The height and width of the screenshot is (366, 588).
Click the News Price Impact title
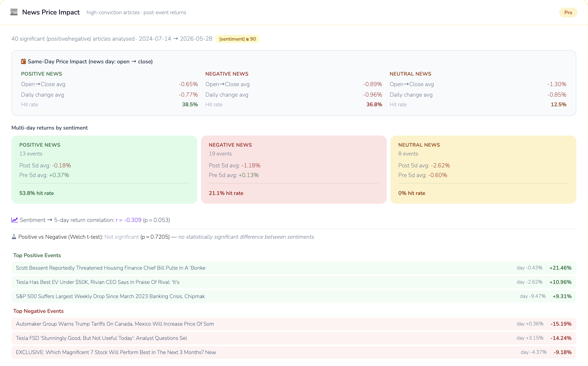[51, 12]
